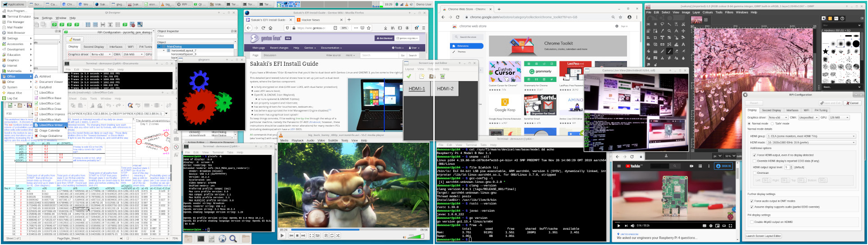Select Normal mode radio button in RPi Configuration
The image size is (868, 245).
pyautogui.click(x=749, y=123)
